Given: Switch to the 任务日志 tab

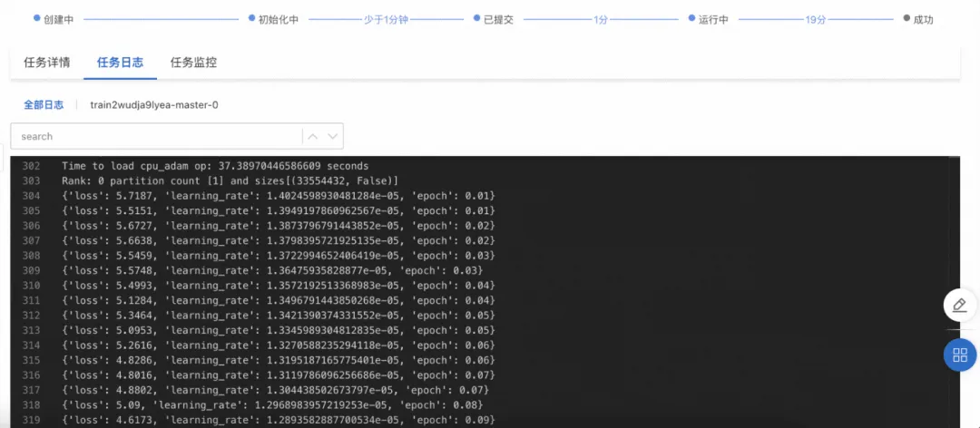Looking at the screenshot, I should pos(120,63).
